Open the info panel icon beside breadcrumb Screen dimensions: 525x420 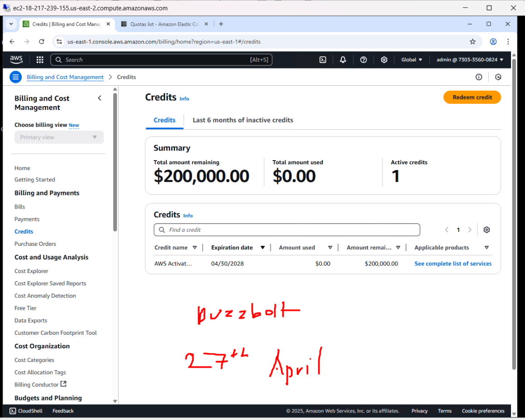[x=479, y=77]
